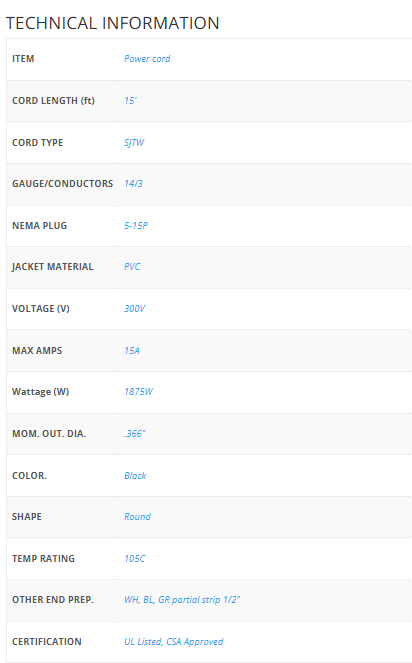Click the 14/3 gauge value
Image resolution: width=412 pixels, height=663 pixels.
click(x=133, y=184)
